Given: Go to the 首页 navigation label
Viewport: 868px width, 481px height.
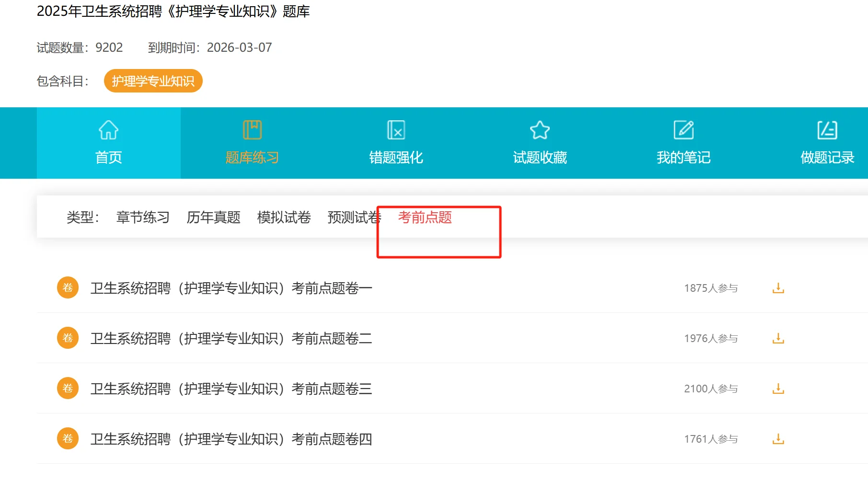Looking at the screenshot, I should [x=109, y=158].
